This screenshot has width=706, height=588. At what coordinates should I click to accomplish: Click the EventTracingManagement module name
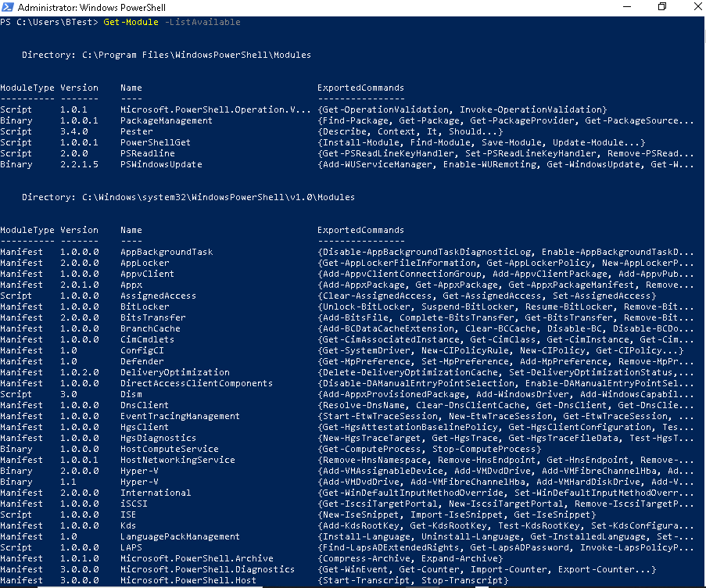(x=180, y=417)
